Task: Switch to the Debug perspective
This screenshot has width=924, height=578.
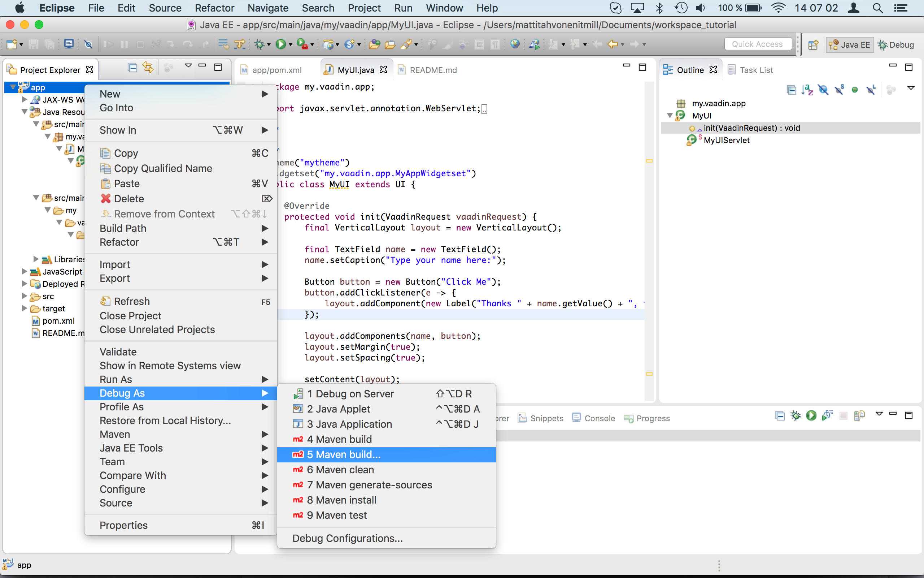Action: tap(896, 45)
